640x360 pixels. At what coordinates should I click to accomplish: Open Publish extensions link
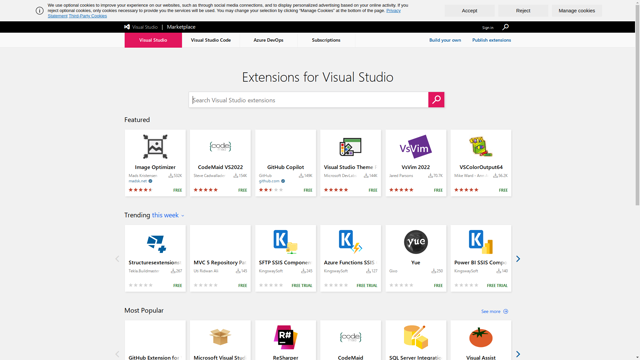[491, 40]
